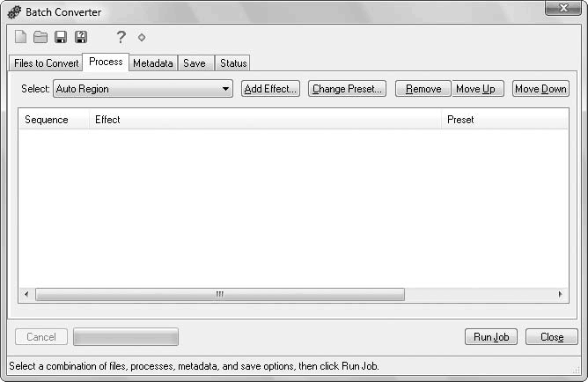Click the horizontal scrollbar right arrow

(x=560, y=294)
